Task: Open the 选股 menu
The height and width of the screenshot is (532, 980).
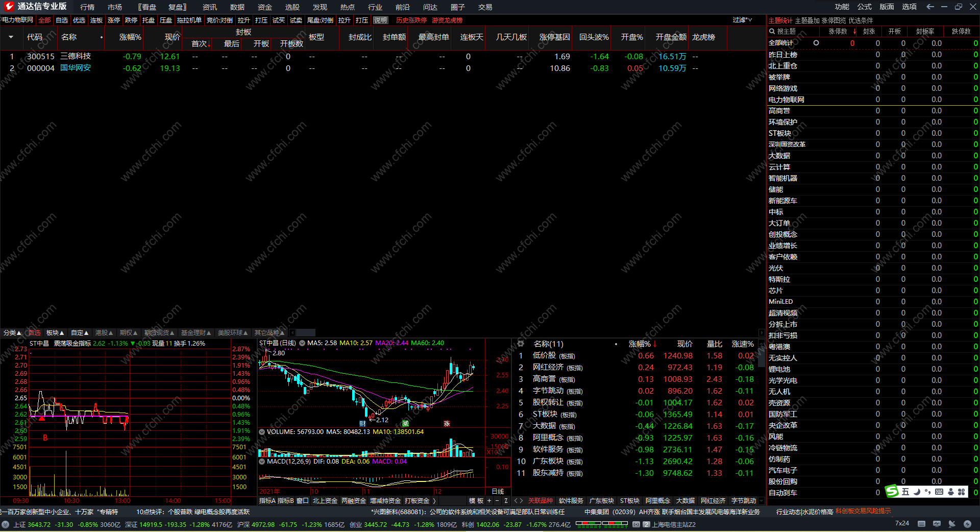Action: pos(292,7)
